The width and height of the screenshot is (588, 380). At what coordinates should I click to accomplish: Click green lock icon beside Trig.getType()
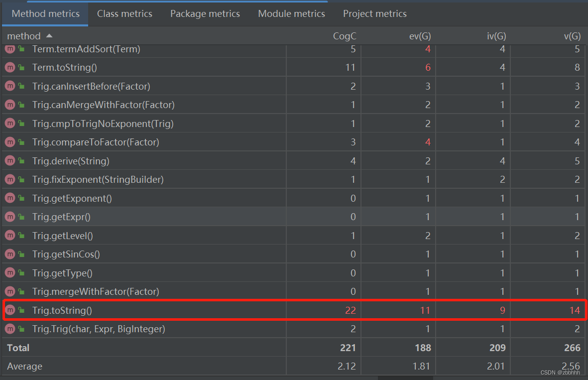(x=22, y=273)
